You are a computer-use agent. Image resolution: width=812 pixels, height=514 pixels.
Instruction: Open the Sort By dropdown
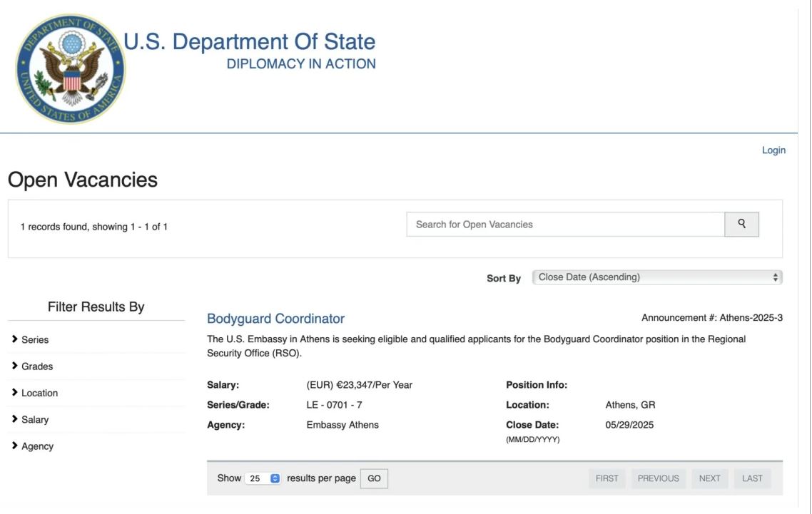point(656,277)
